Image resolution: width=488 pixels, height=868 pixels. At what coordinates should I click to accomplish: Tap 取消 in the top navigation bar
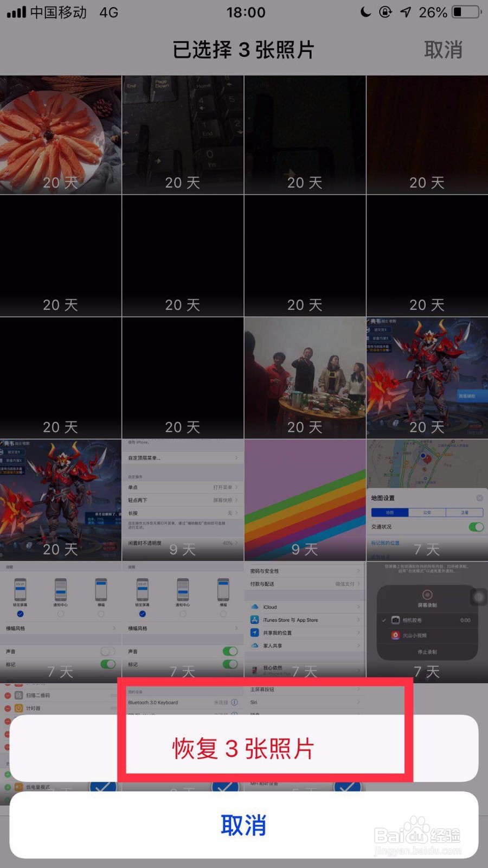pyautogui.click(x=443, y=50)
